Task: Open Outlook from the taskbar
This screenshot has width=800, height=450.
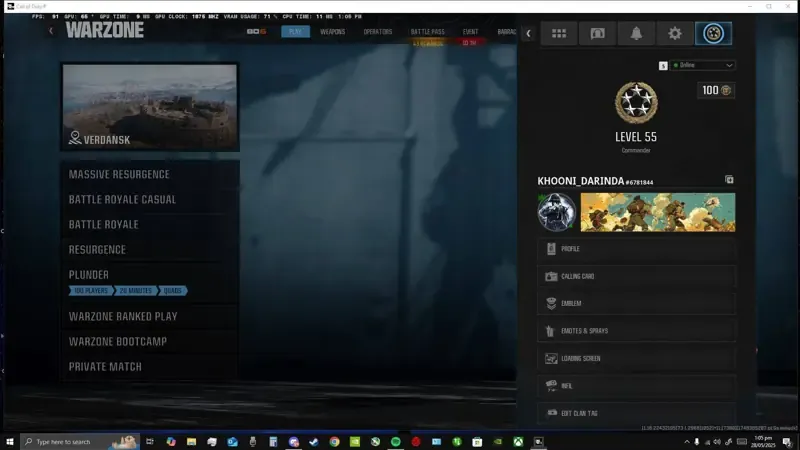Action: [232, 442]
